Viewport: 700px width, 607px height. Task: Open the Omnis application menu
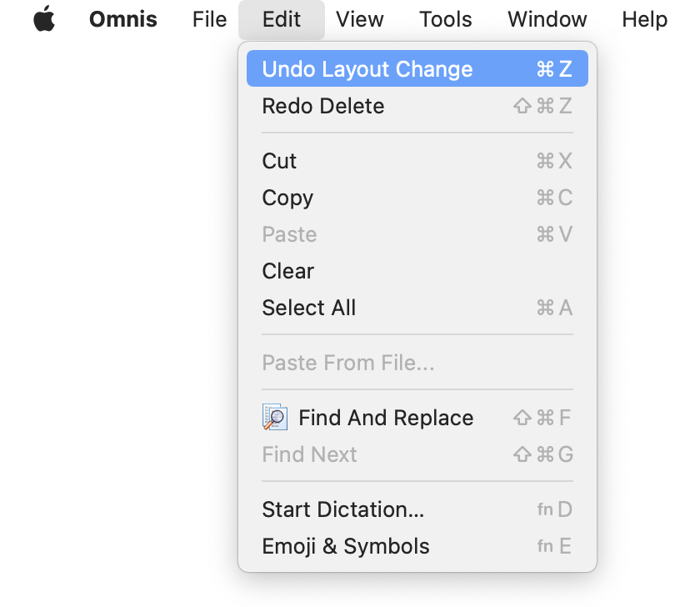point(123,19)
